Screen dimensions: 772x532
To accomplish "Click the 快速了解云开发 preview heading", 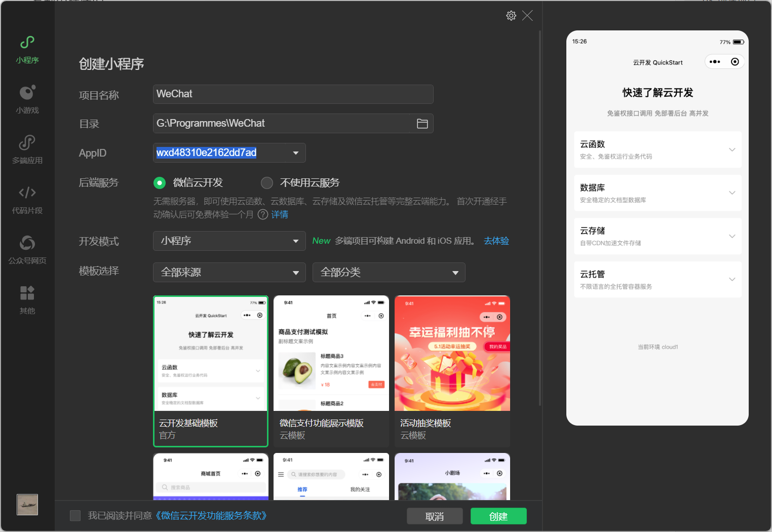I will (658, 93).
